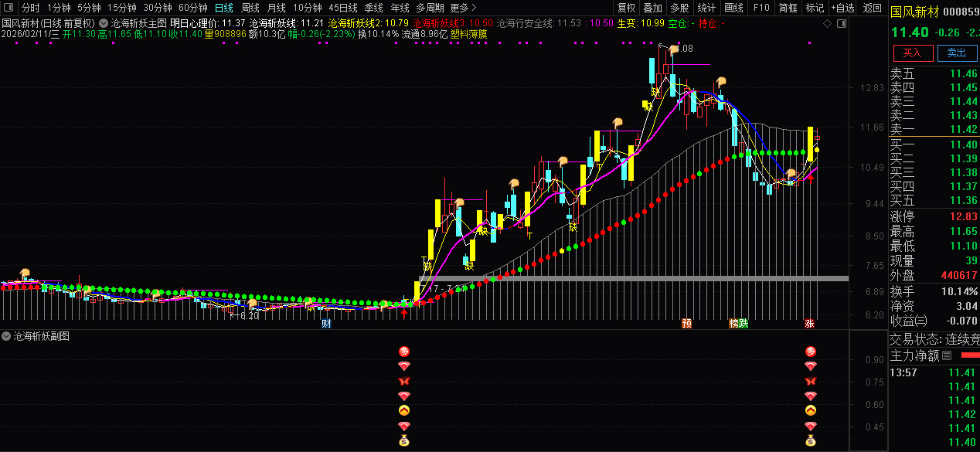This screenshot has width=980, height=452.
Task: Switch to the 1分钟 period
Action: (x=59, y=8)
